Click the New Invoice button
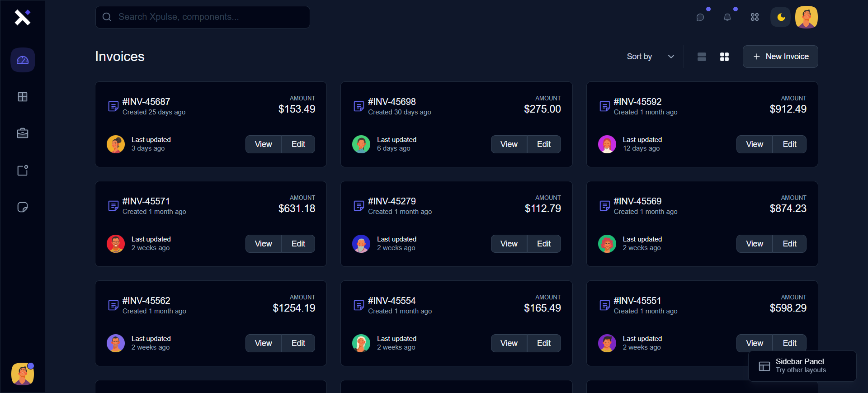 coord(780,57)
